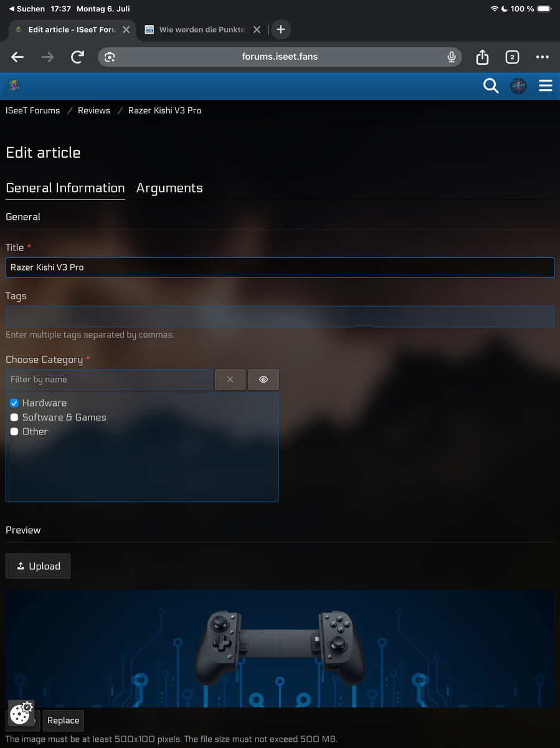The height and width of the screenshot is (748, 560).
Task: Tap the forums.iseet.fans address field
Action: (x=280, y=57)
